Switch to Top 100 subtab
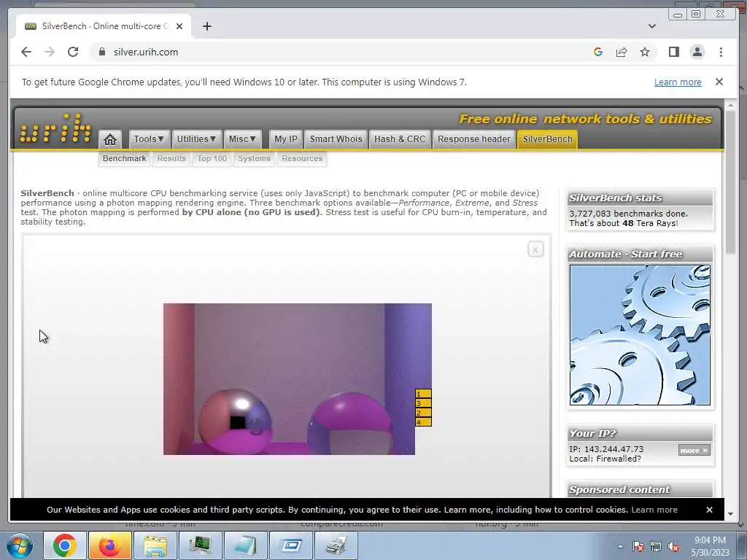Image resolution: width=747 pixels, height=560 pixels. pos(212,158)
